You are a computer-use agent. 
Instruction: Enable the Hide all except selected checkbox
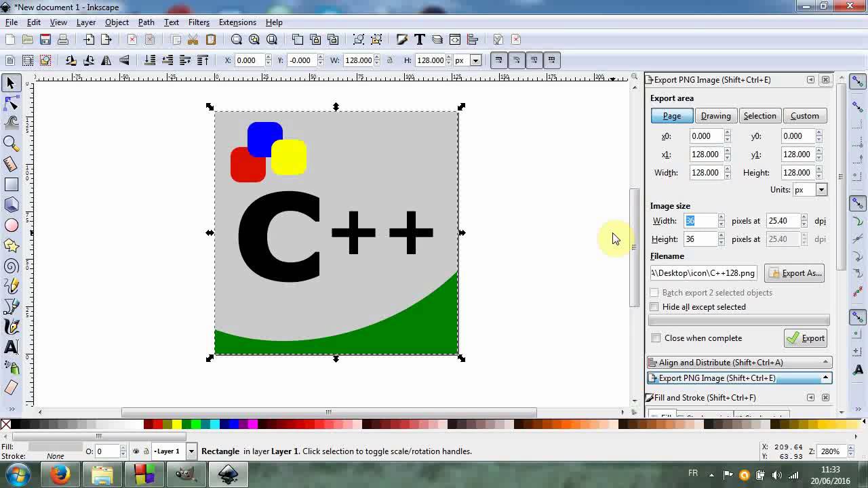(x=654, y=307)
